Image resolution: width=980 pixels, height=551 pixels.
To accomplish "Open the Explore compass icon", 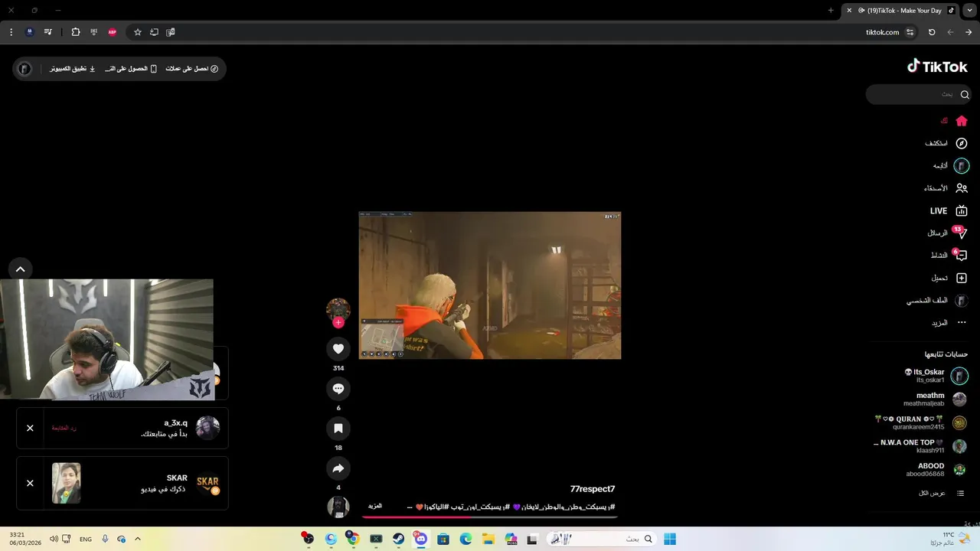I will pyautogui.click(x=962, y=143).
